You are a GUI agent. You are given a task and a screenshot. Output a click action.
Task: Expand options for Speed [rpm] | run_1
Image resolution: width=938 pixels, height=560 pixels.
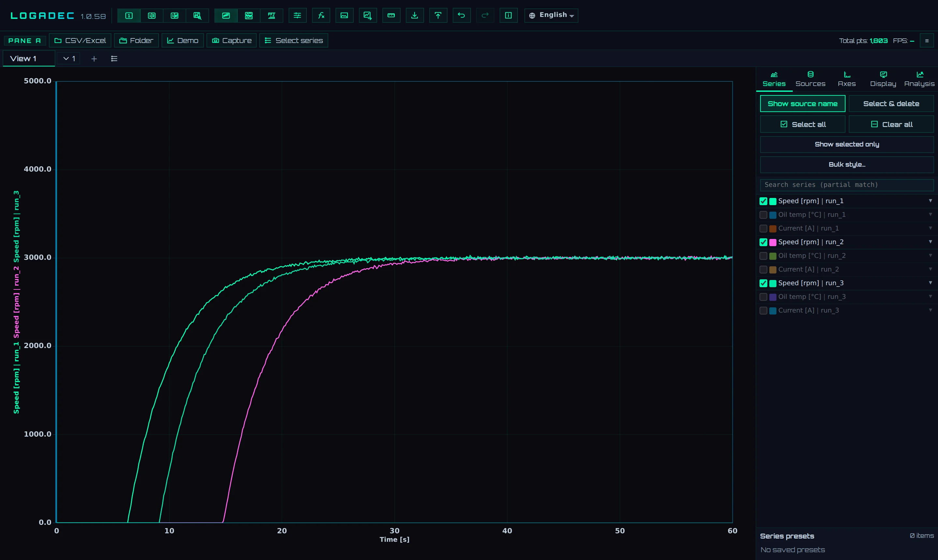pos(931,201)
